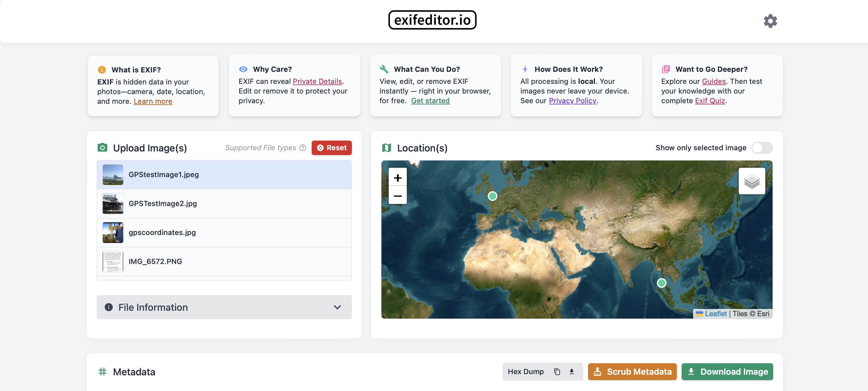Image resolution: width=868 pixels, height=391 pixels.
Task: Click the Supported File types text
Action: coord(260,148)
